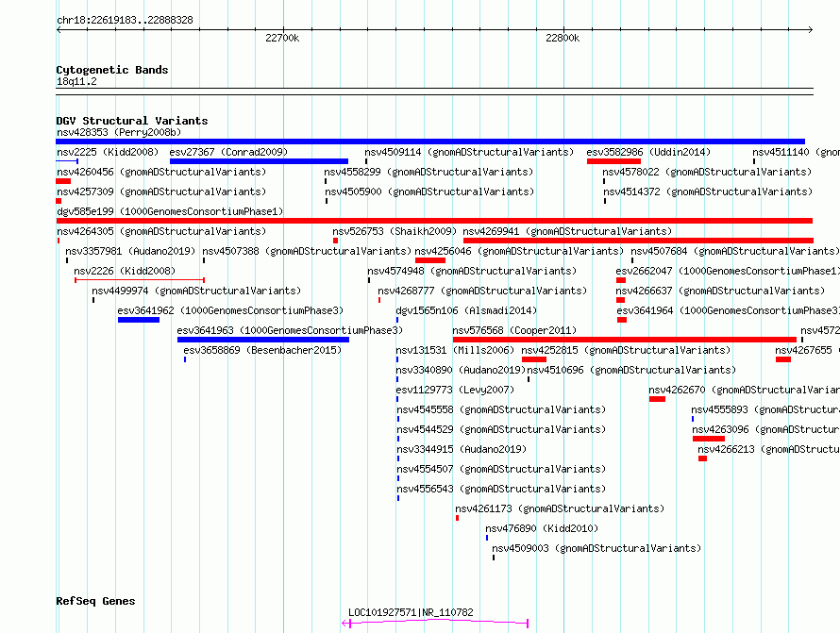Click nsv576568 (Cooper2011) label
This screenshot has width=840, height=633.
coord(514,330)
